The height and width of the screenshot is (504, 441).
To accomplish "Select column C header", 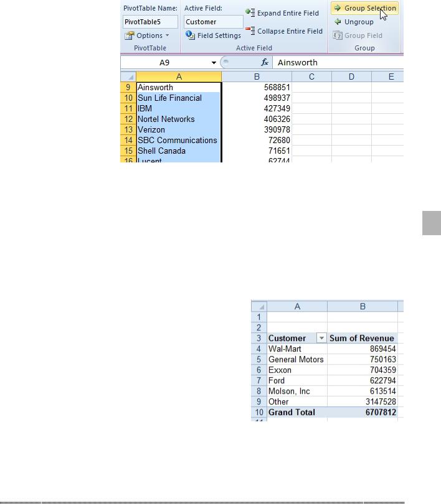I will pos(311,77).
